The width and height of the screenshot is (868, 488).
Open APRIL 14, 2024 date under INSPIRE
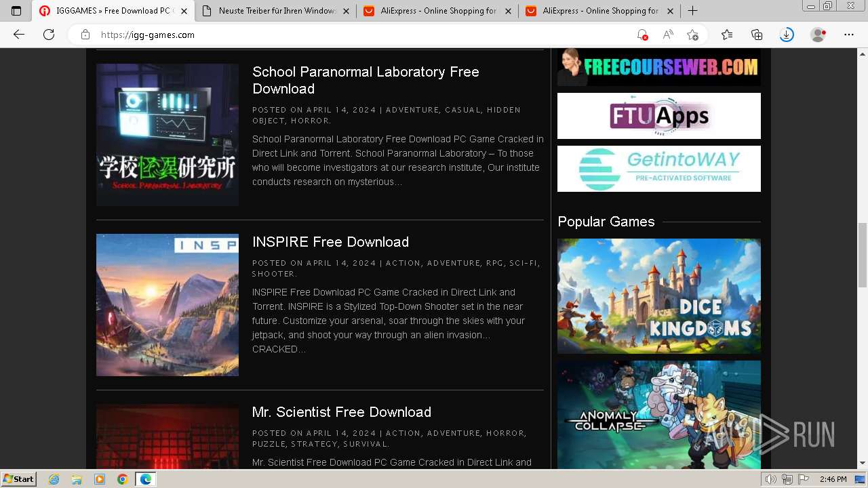point(341,263)
